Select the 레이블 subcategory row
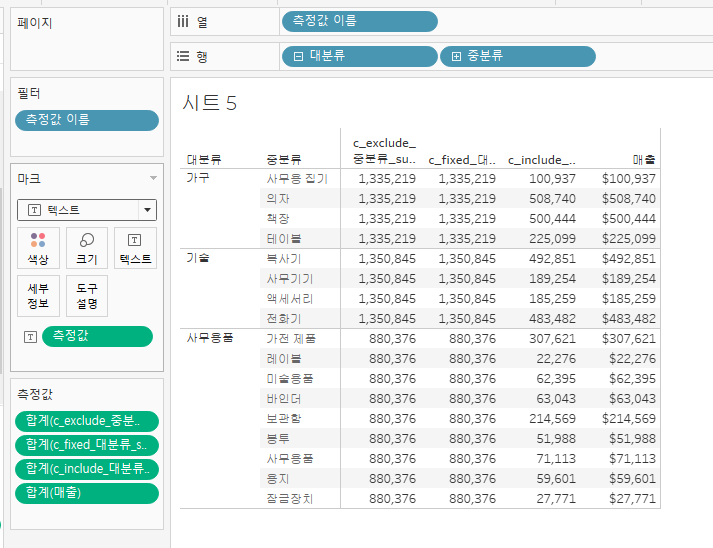 pos(284,359)
